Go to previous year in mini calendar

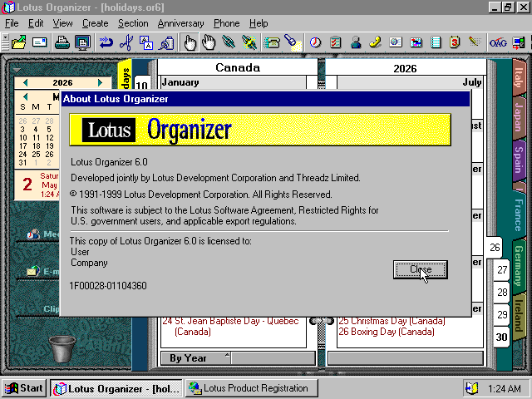tap(26, 82)
